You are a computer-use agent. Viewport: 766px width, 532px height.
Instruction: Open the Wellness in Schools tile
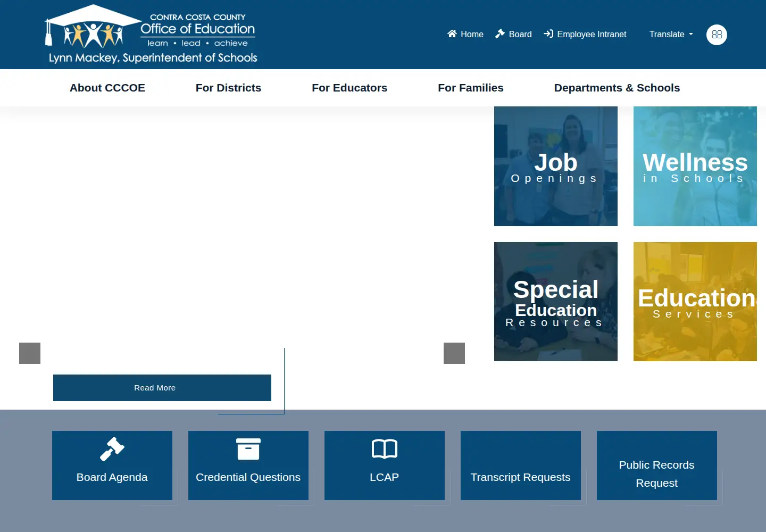[695, 166]
